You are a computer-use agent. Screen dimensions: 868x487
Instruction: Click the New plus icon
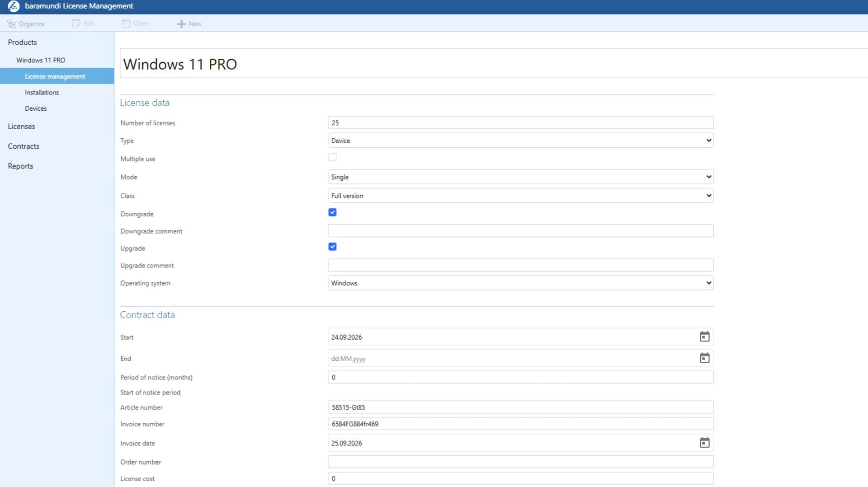pos(181,24)
